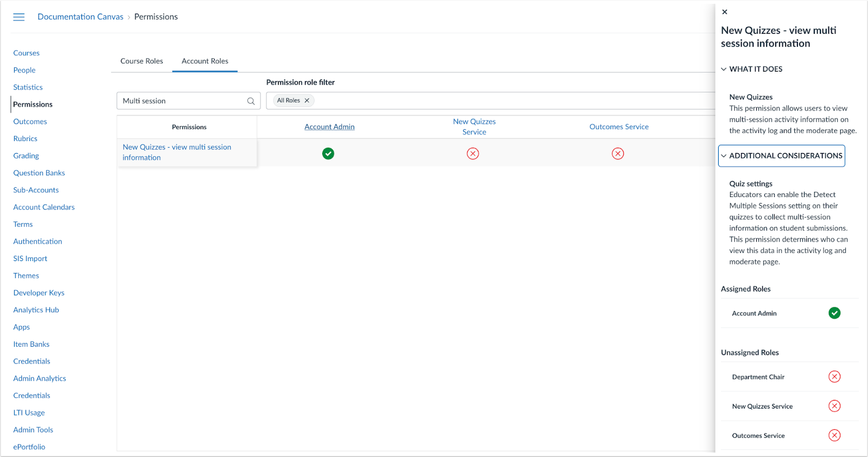Open Apps in sidebar
Viewport: 868px width, 457px height.
coord(22,327)
